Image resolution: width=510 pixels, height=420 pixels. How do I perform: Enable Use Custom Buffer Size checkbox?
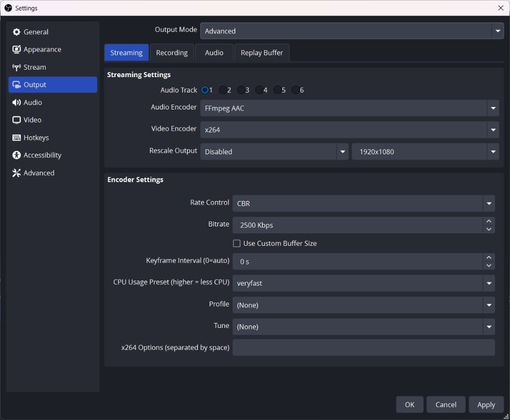coord(237,243)
